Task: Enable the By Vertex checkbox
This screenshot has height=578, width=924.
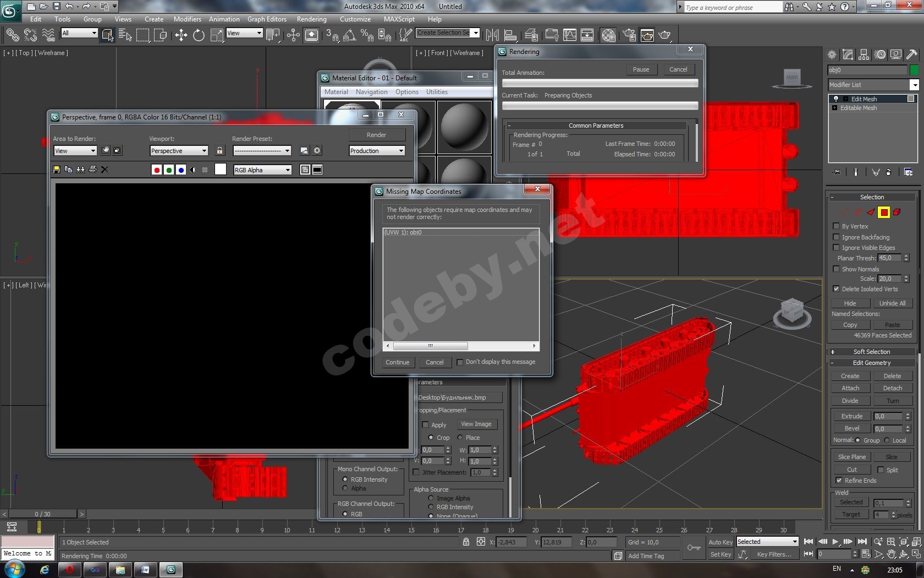Action: (x=837, y=226)
